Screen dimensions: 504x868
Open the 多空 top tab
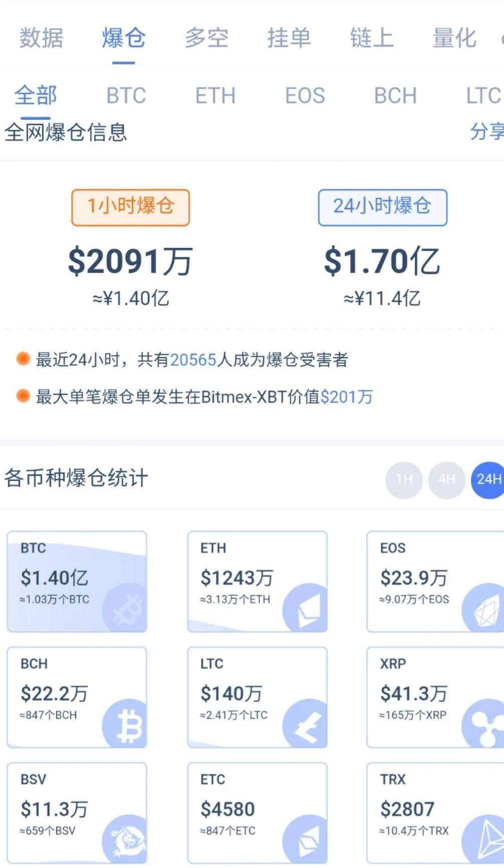206,39
